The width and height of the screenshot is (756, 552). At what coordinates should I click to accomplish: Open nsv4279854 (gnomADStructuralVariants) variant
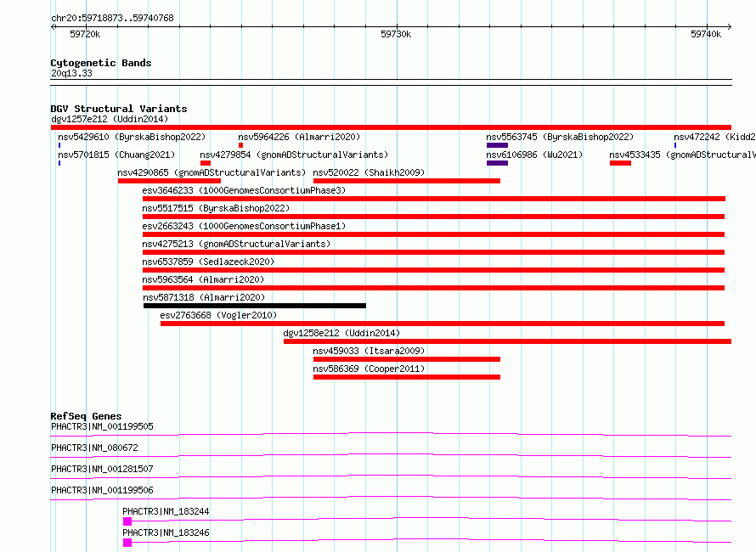[294, 155]
